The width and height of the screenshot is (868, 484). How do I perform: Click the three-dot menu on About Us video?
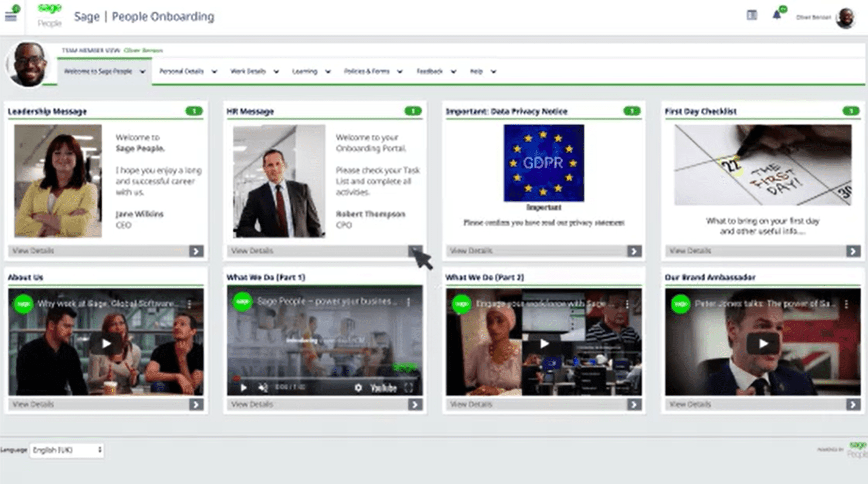point(190,304)
